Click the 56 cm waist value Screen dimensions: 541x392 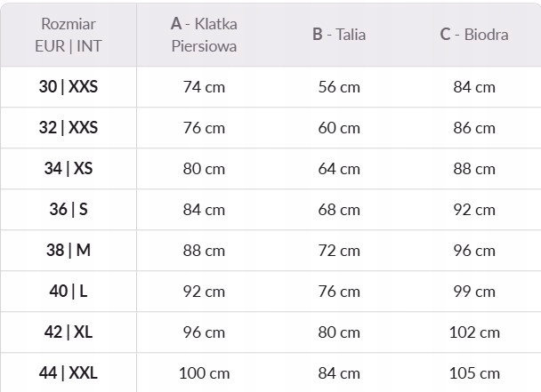pos(339,87)
